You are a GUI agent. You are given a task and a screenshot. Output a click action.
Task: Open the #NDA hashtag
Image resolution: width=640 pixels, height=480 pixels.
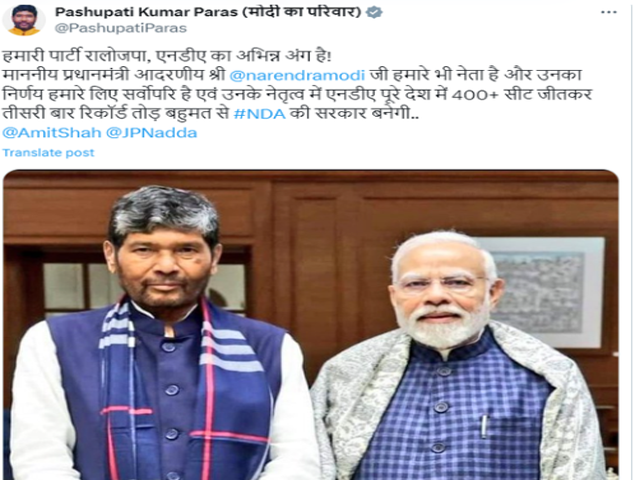click(x=260, y=113)
